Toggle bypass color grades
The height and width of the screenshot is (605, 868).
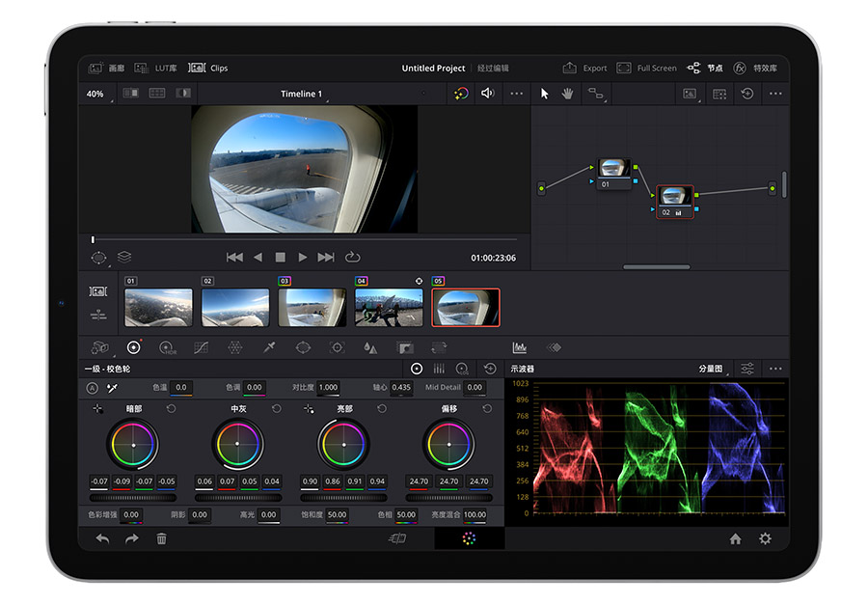pos(461,94)
